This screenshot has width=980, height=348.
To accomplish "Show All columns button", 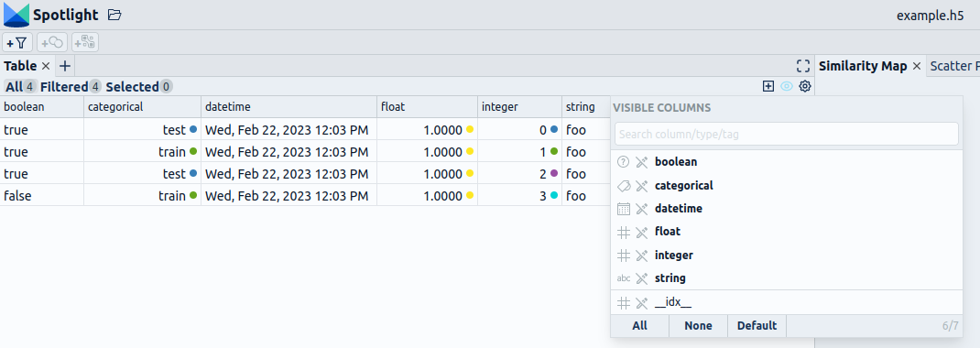I will [x=639, y=325].
